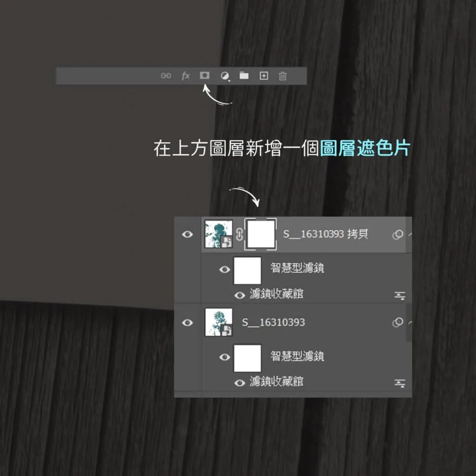Select the S__16310393 layer thumbnail
The height and width of the screenshot is (476, 476).
219,322
